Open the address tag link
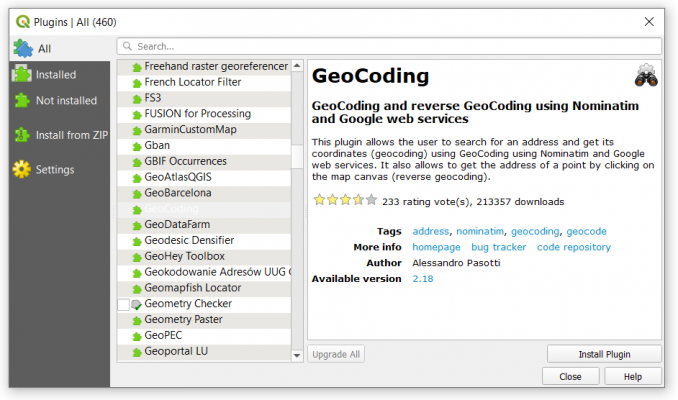This screenshot has height=400, width=678. (x=431, y=231)
